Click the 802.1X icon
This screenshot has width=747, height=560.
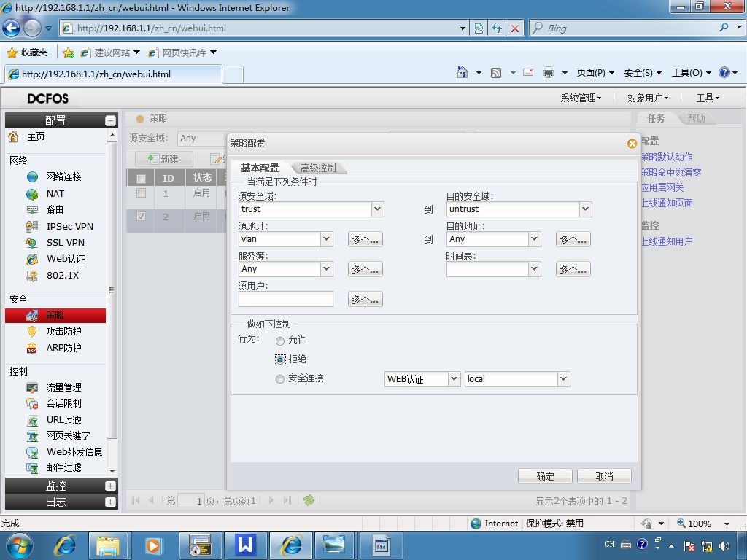tap(32, 275)
